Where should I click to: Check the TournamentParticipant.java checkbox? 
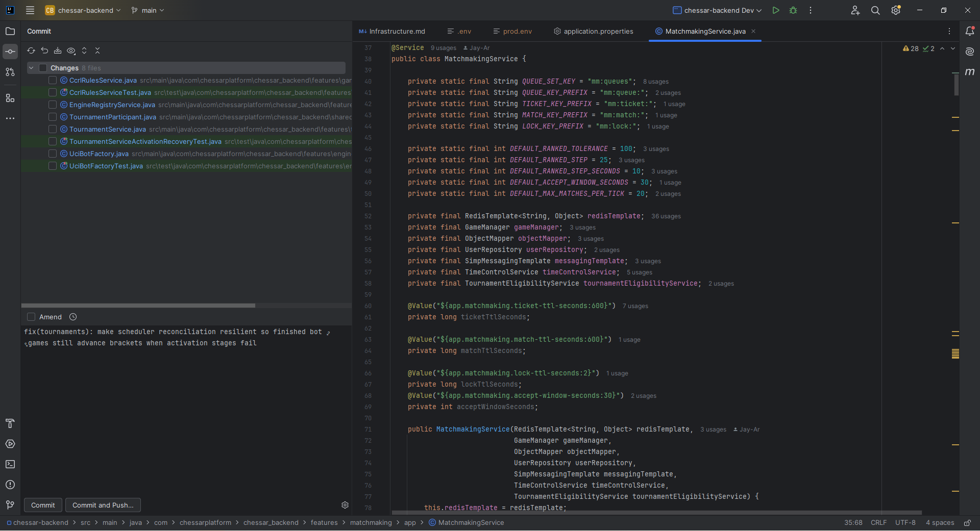53,117
